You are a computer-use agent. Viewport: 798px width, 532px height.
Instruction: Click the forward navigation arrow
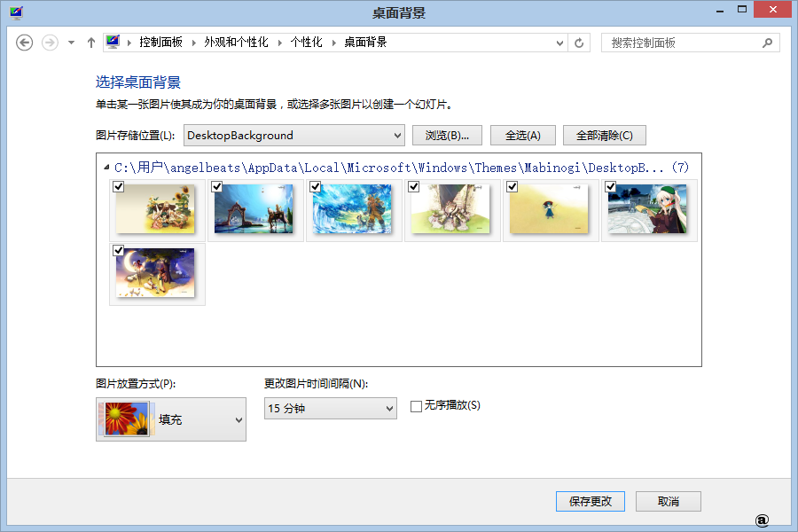pyautogui.click(x=50, y=43)
